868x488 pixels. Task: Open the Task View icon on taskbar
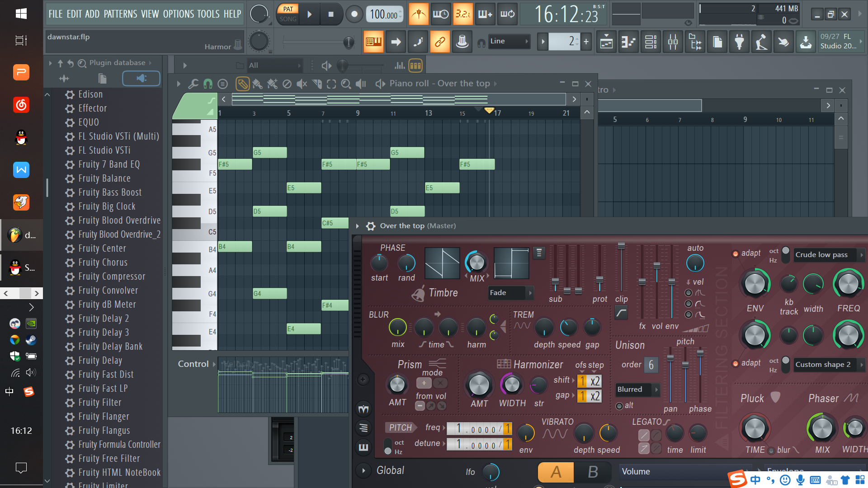click(x=21, y=40)
